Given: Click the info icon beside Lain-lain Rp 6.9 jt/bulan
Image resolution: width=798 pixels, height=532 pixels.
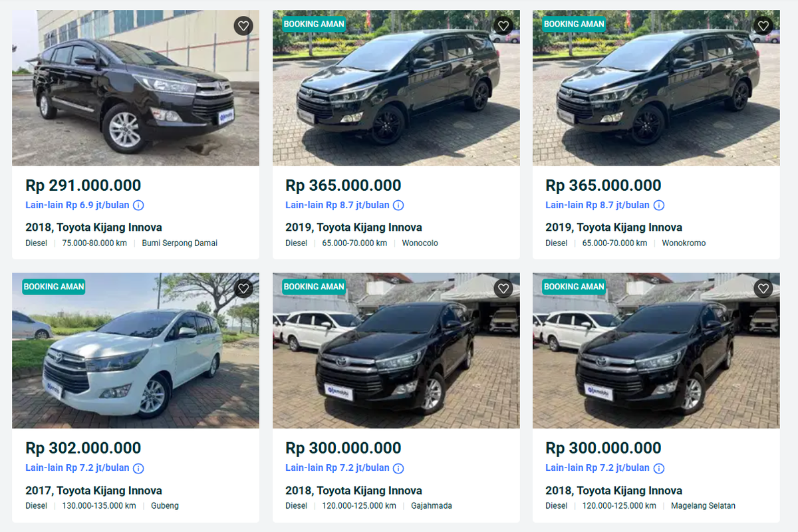Looking at the screenshot, I should [x=138, y=205].
